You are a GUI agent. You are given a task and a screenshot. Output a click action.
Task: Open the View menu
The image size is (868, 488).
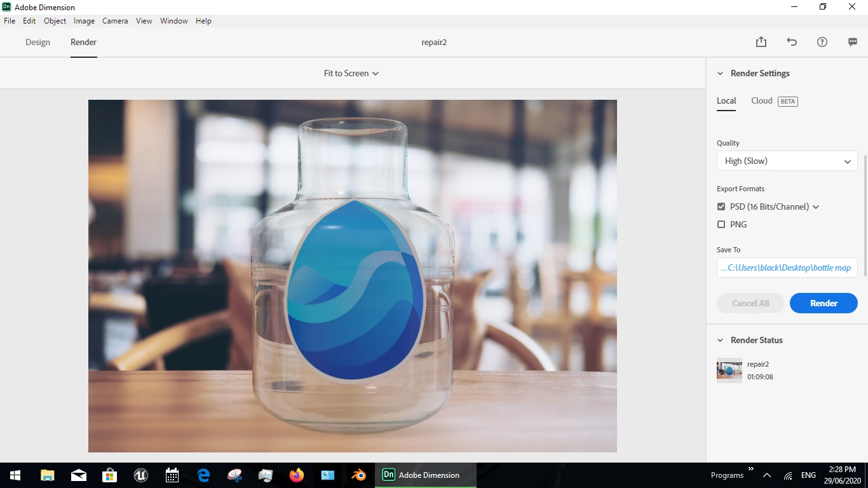144,21
